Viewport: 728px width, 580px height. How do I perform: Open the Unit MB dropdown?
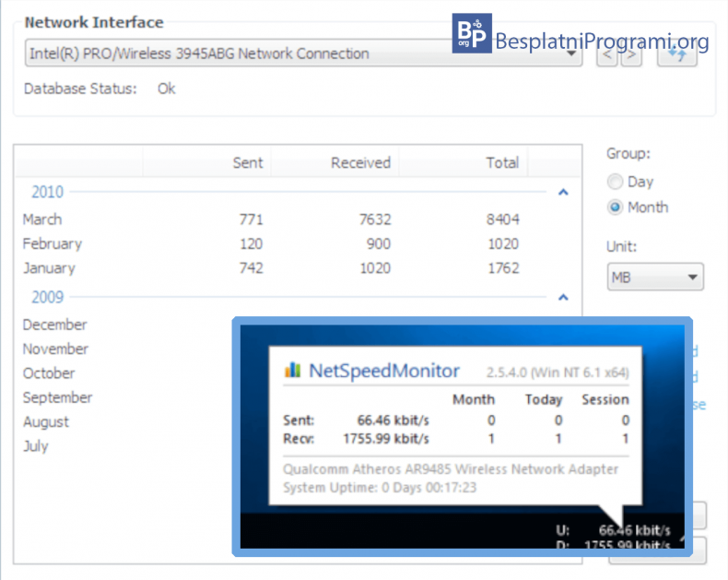point(655,278)
